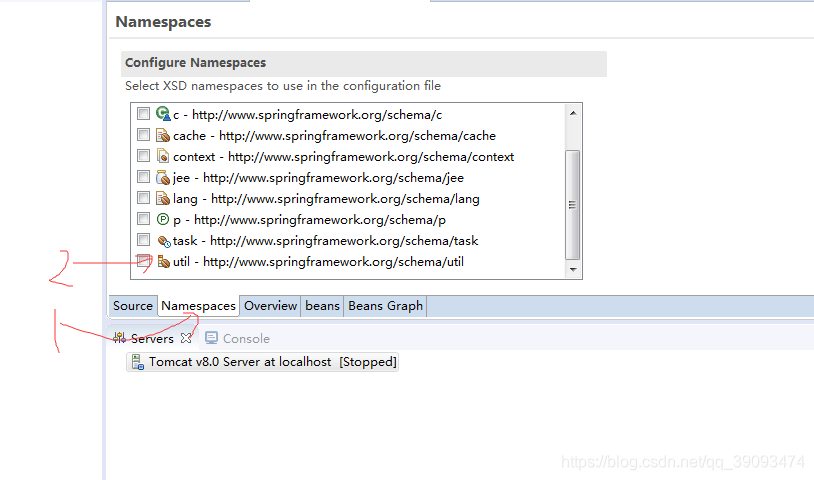Switch to the beans tab
The image size is (814, 480).
pos(322,306)
